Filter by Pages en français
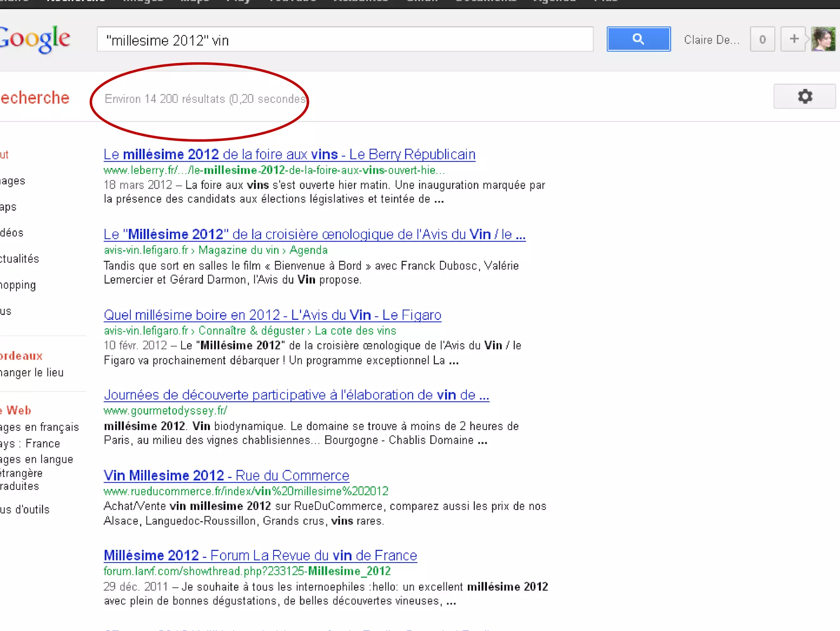The width and height of the screenshot is (840, 631). (x=39, y=427)
